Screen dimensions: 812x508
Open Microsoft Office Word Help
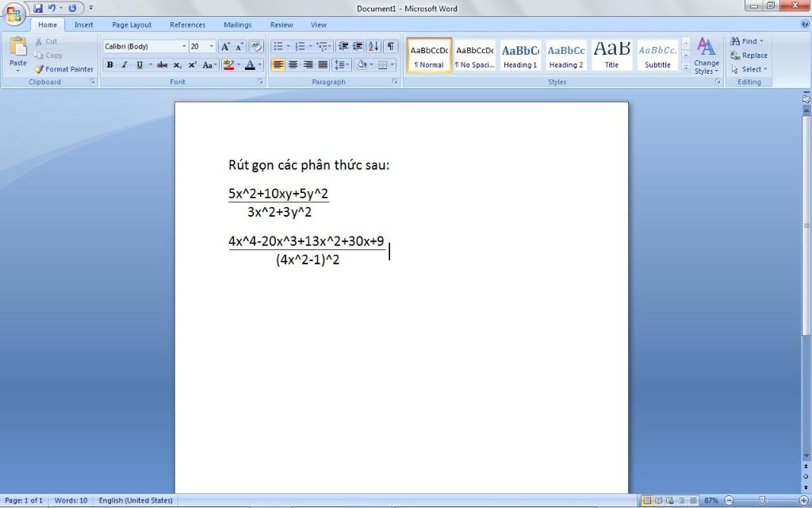[806, 24]
